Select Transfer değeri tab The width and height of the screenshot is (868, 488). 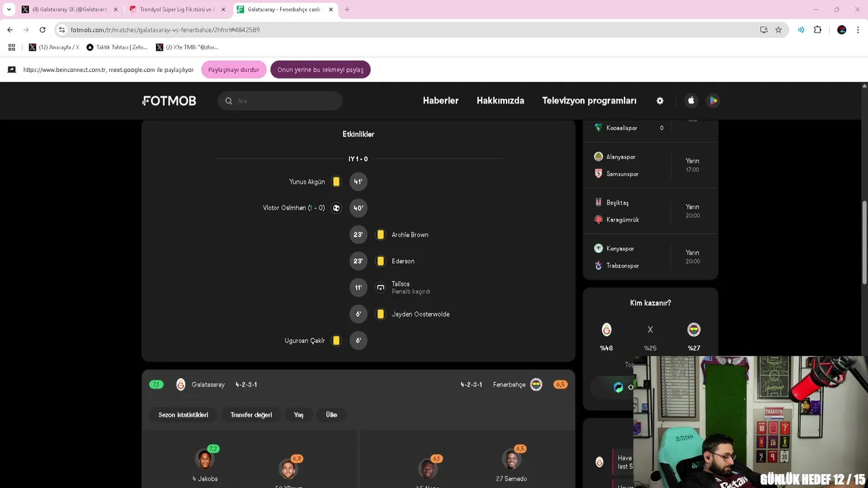(x=251, y=415)
